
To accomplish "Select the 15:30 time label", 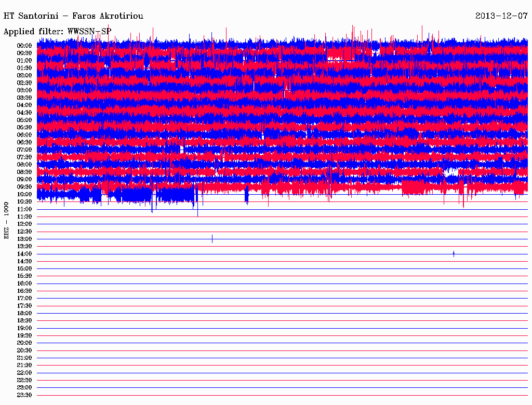I will [x=24, y=276].
